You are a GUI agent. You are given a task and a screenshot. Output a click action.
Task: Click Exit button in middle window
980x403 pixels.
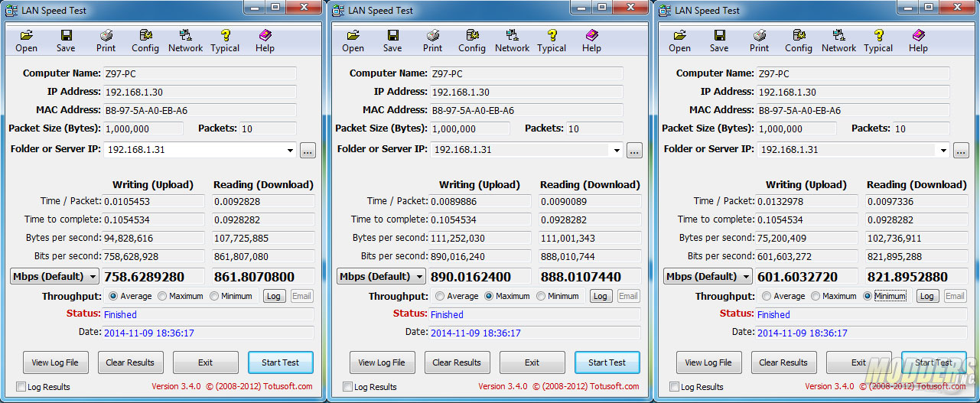(532, 362)
